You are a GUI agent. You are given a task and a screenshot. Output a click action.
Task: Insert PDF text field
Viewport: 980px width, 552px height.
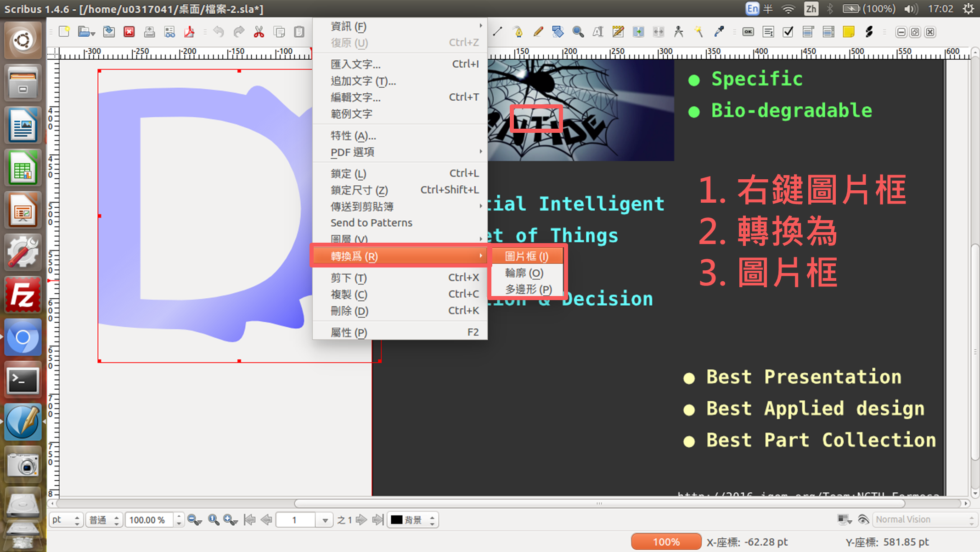[x=768, y=32]
